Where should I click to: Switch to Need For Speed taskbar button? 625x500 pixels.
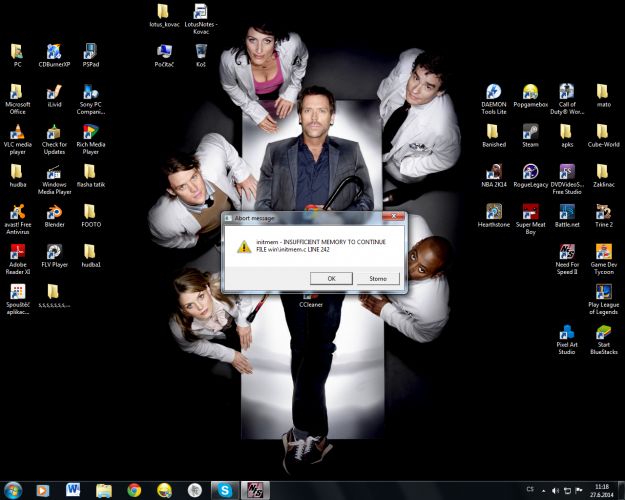tap(255, 490)
